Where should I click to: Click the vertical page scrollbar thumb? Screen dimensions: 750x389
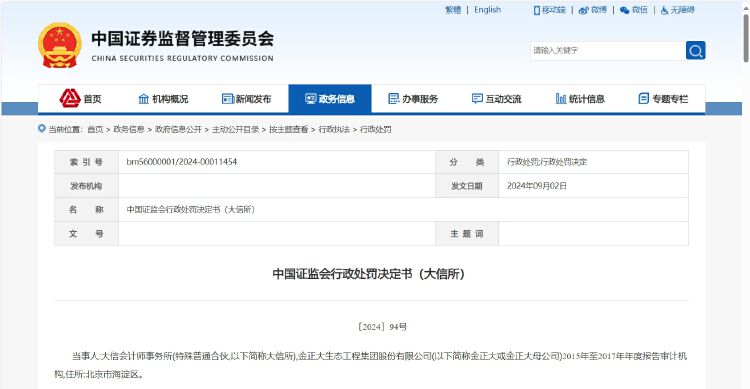(x=746, y=38)
